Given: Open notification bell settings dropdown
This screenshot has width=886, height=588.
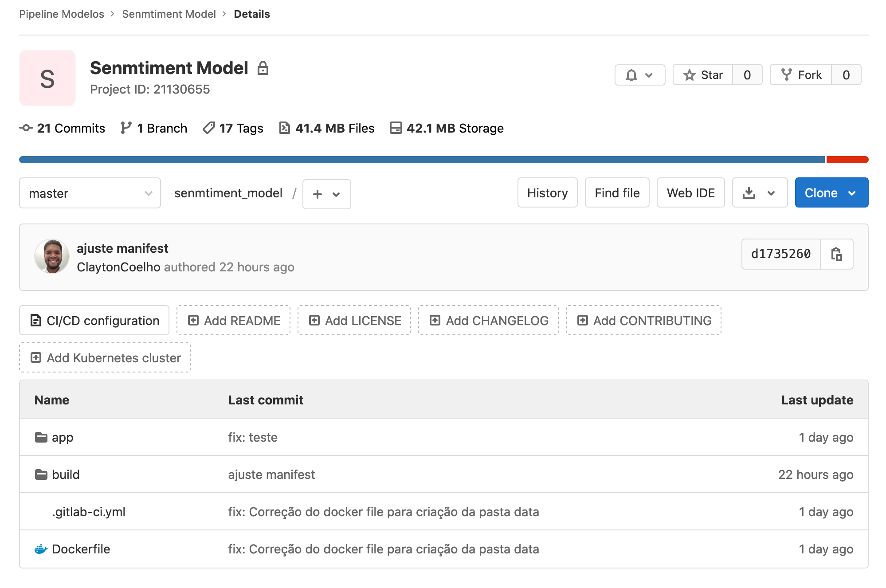Looking at the screenshot, I should point(639,75).
